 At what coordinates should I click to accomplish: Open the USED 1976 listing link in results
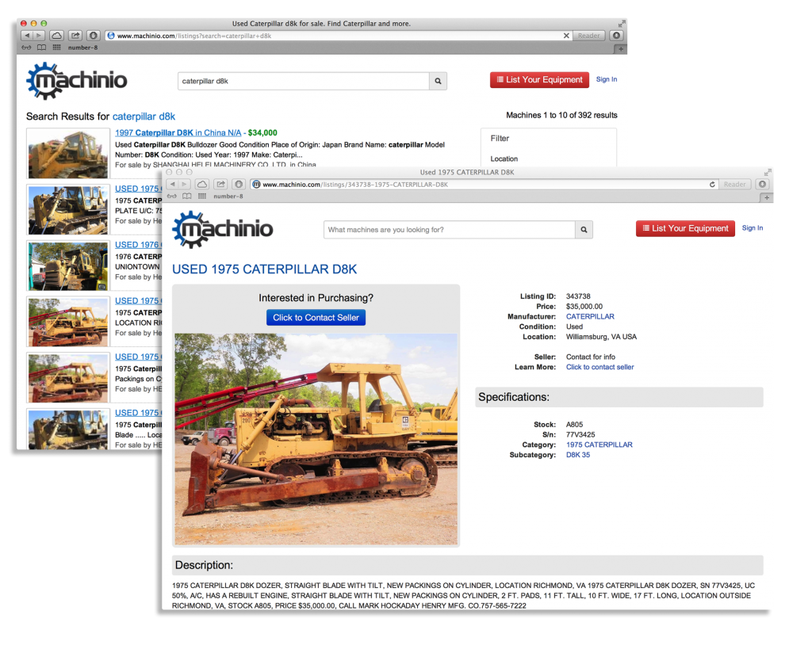138,245
